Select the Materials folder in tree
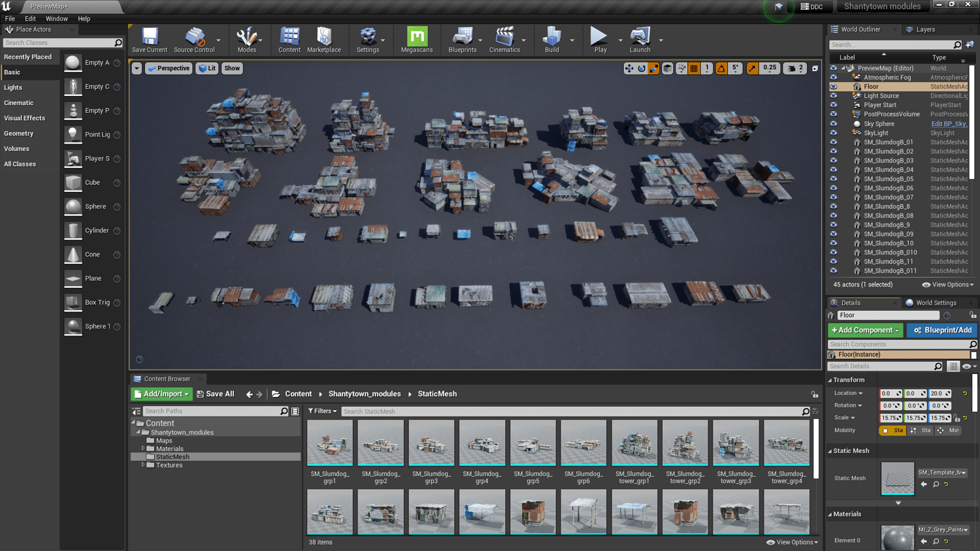 [169, 449]
